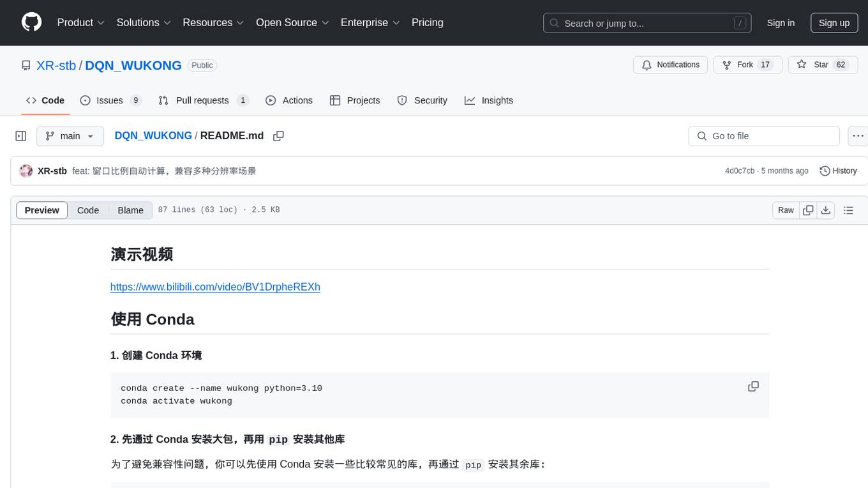The height and width of the screenshot is (488, 868).
Task: Open the bilibili demo video link
Action: pos(215,287)
